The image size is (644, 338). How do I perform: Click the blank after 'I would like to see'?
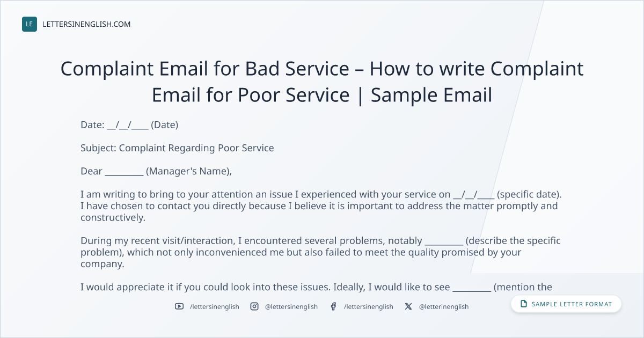coord(472,288)
